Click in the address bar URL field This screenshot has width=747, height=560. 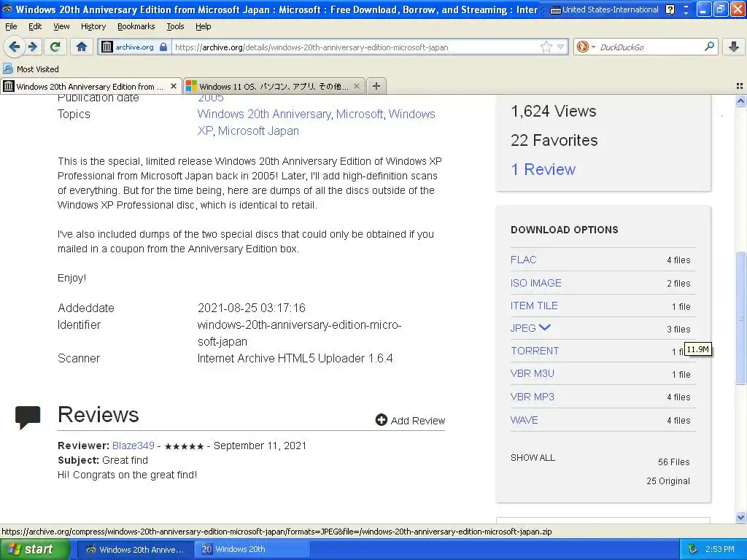(x=355, y=47)
